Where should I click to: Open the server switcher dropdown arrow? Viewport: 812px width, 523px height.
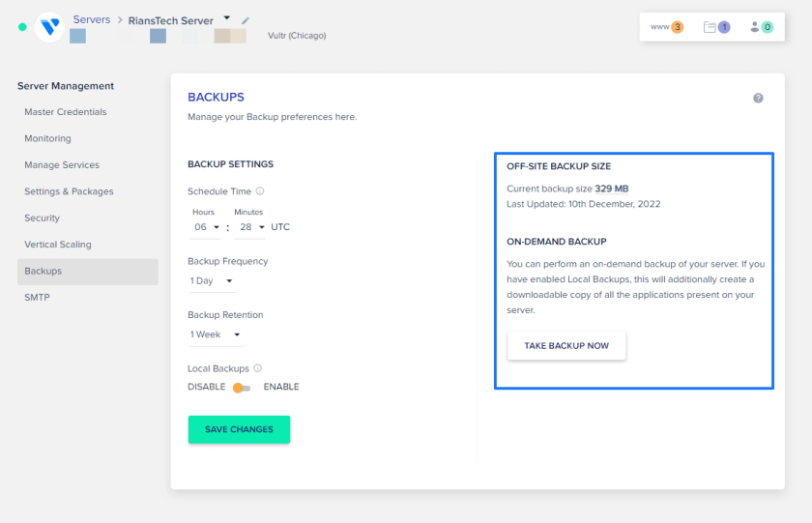pos(227,18)
